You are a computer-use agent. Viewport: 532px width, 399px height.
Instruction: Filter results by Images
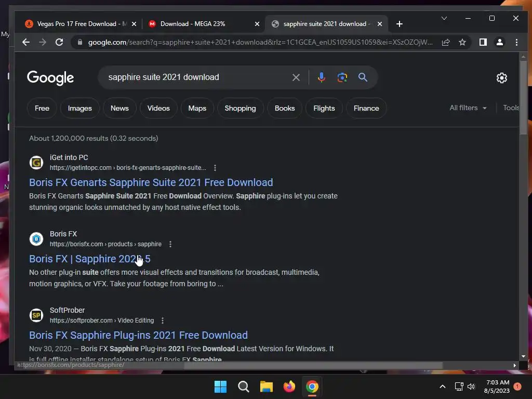click(79, 108)
